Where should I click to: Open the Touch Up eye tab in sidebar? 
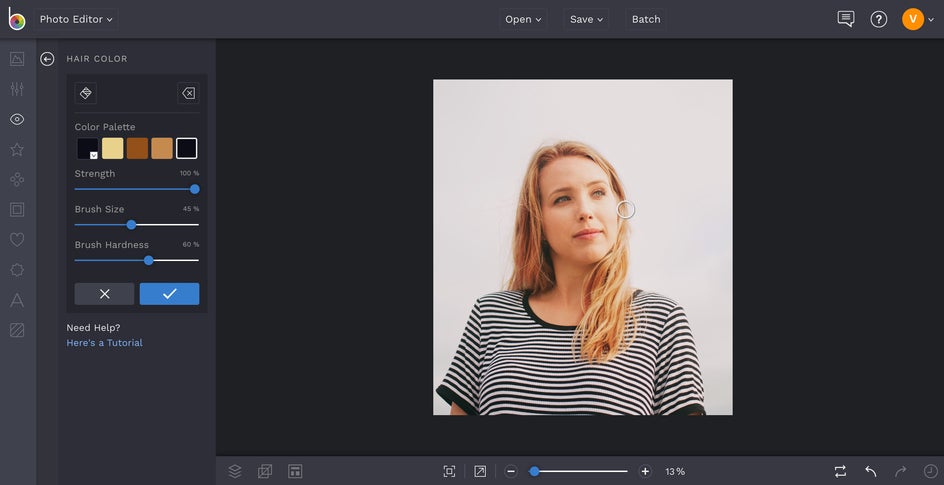coord(17,119)
